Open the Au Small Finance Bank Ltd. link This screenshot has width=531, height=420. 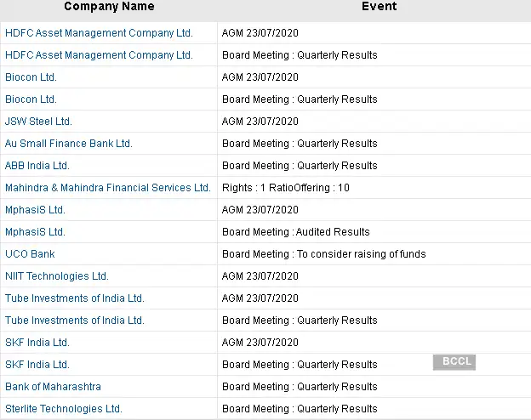[69, 144]
